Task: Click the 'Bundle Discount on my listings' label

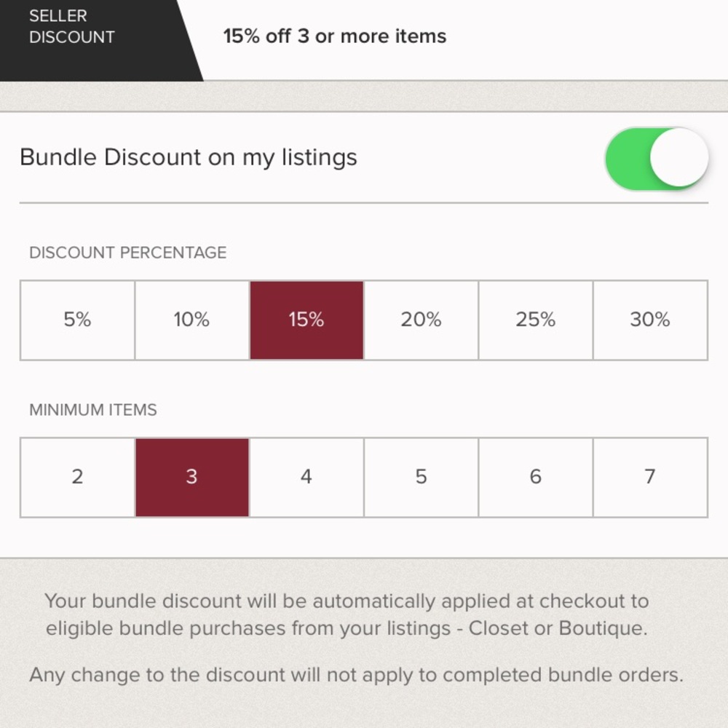Action: tap(189, 157)
